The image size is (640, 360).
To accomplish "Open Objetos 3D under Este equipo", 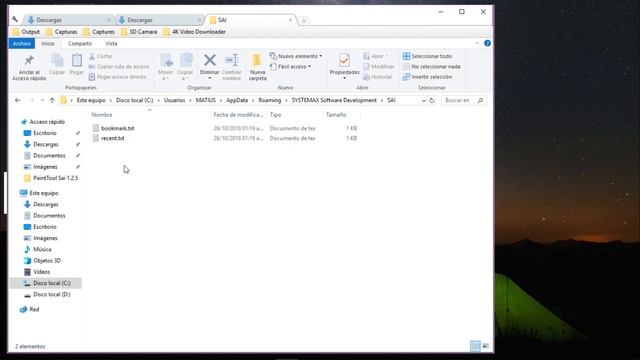I will point(47,260).
